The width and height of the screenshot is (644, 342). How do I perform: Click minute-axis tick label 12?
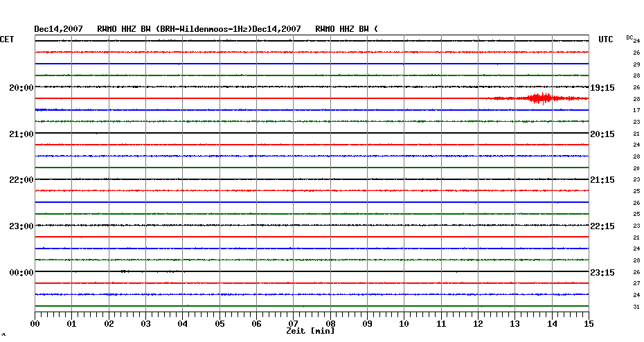click(x=478, y=324)
